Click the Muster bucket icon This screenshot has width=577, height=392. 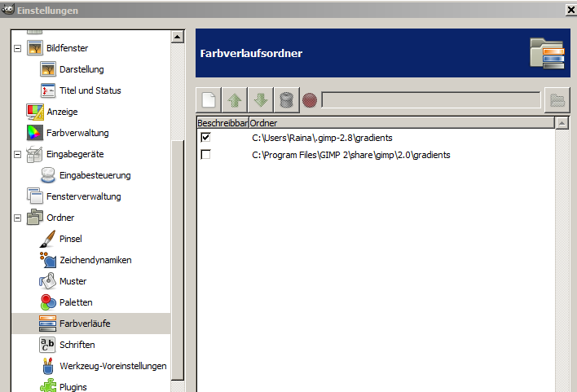coord(48,281)
